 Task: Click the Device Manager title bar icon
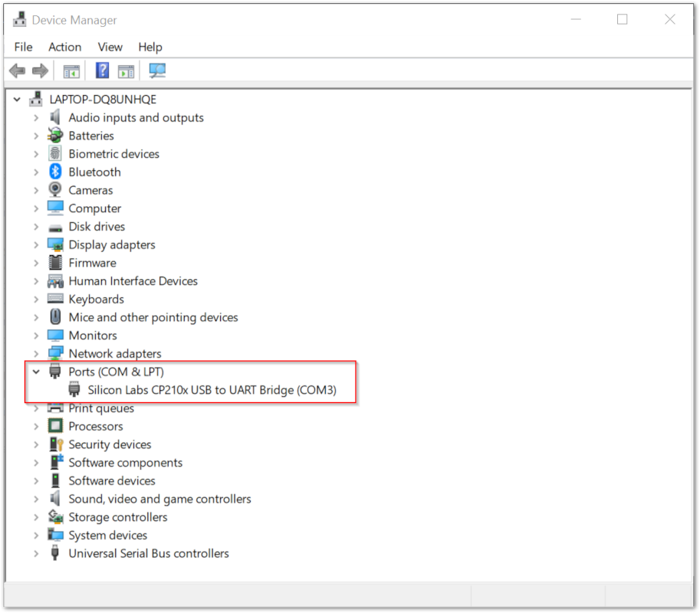pos(20,19)
